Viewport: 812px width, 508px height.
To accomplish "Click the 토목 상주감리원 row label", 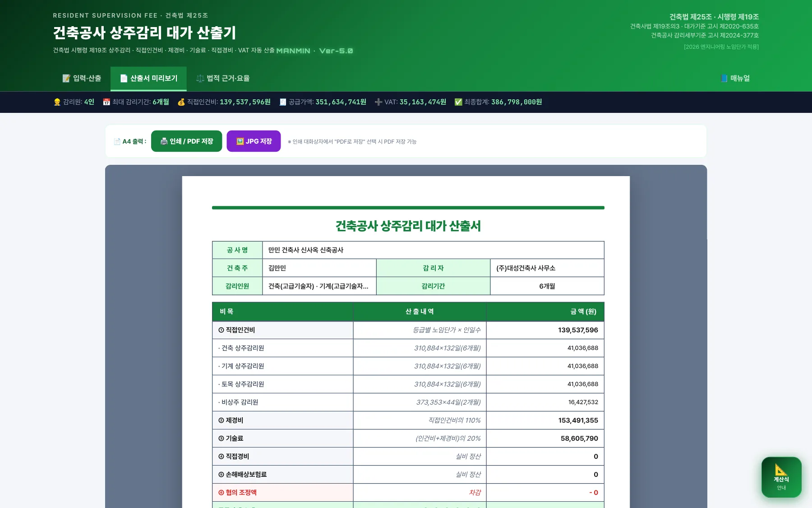I will point(241,384).
